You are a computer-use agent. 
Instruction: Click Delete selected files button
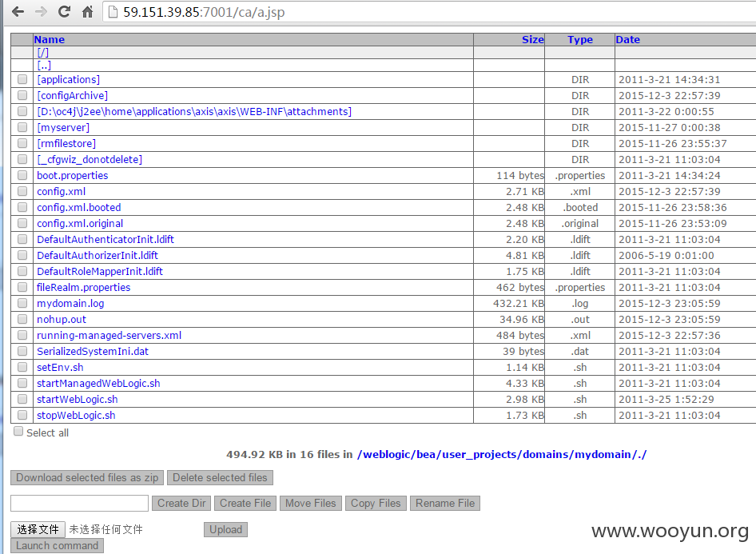click(220, 477)
